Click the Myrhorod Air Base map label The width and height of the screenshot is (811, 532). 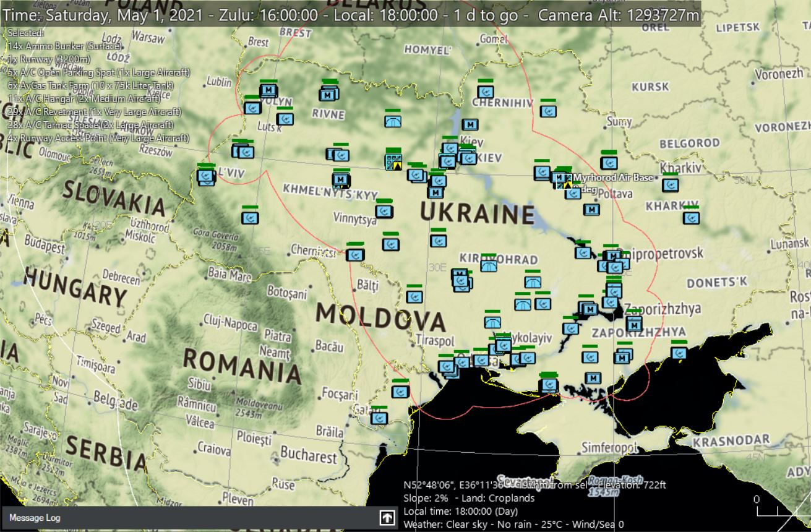[612, 178]
